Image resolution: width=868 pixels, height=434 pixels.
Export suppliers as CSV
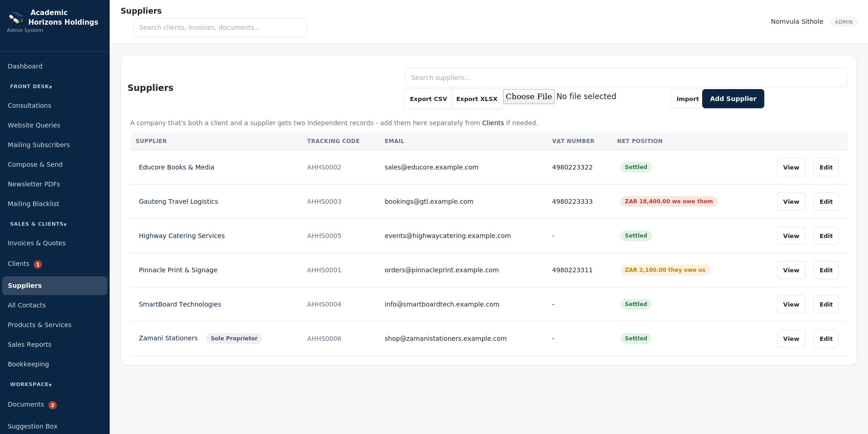click(428, 99)
